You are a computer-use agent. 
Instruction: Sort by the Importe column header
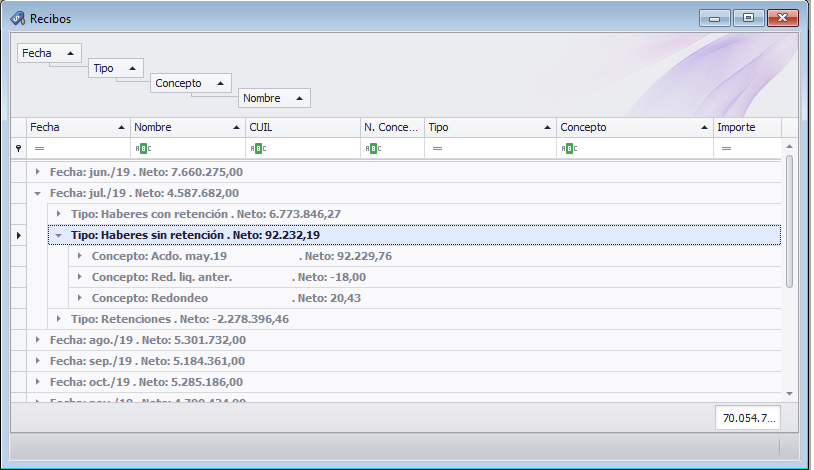pyautogui.click(x=745, y=127)
